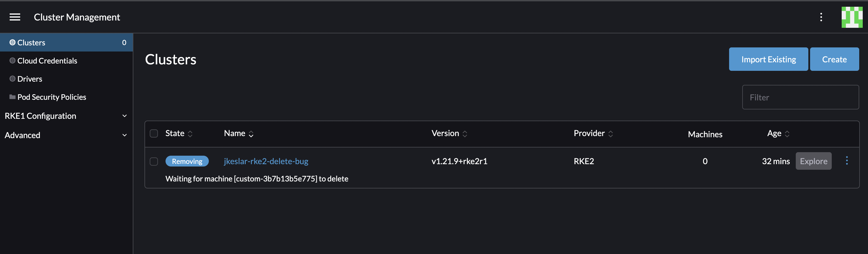Select Clusters in the sidebar

[x=31, y=42]
